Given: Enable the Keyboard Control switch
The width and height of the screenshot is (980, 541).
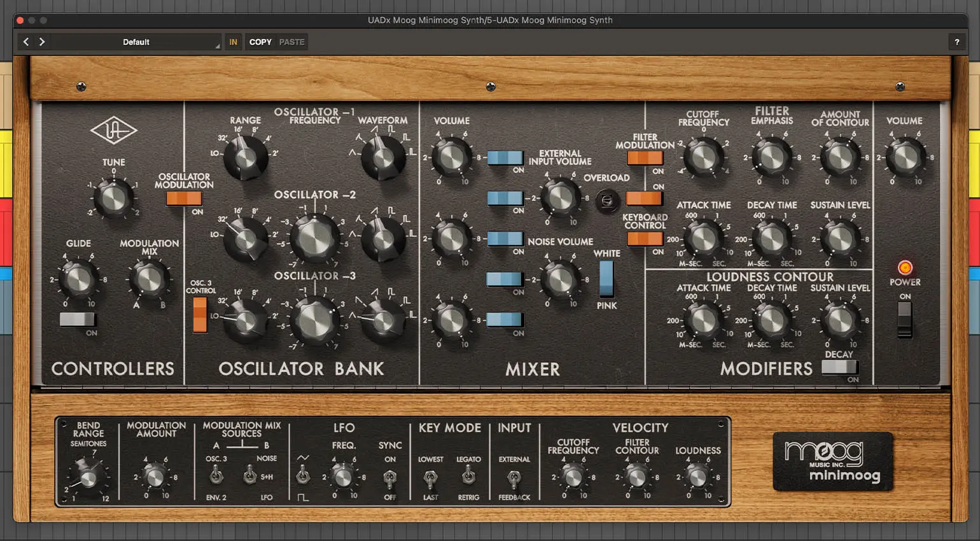Looking at the screenshot, I should point(645,239).
